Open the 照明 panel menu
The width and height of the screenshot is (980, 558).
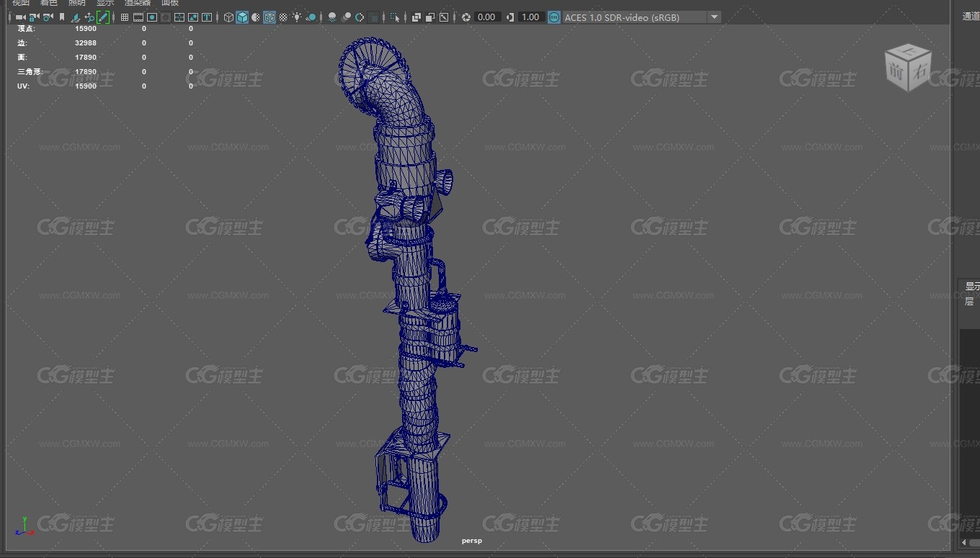[x=76, y=3]
